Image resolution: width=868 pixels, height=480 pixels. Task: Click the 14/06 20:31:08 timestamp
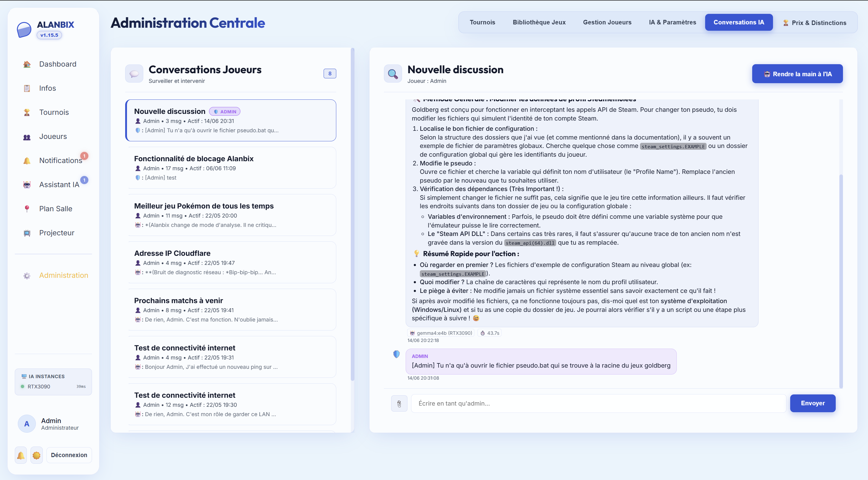click(x=423, y=378)
